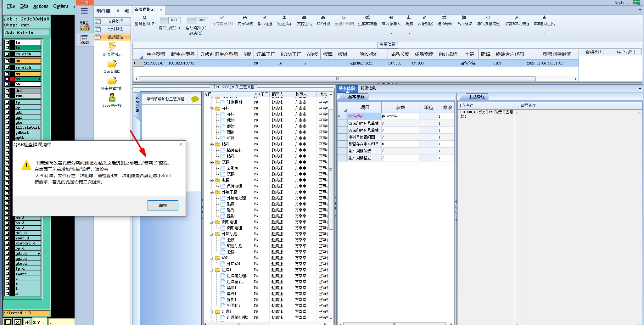Click the yellow speech bubble icon
Viewport: 644px width, 325px height.
tap(195, 99)
